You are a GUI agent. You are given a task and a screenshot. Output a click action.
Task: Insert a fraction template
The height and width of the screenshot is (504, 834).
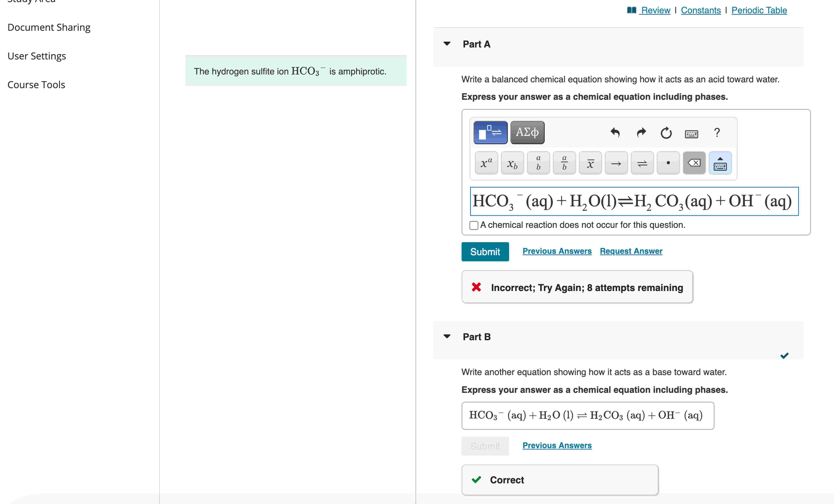click(564, 163)
